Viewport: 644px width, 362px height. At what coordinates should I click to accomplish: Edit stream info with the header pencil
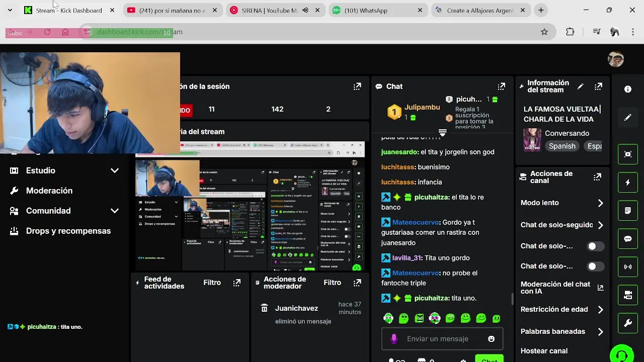pos(580,86)
